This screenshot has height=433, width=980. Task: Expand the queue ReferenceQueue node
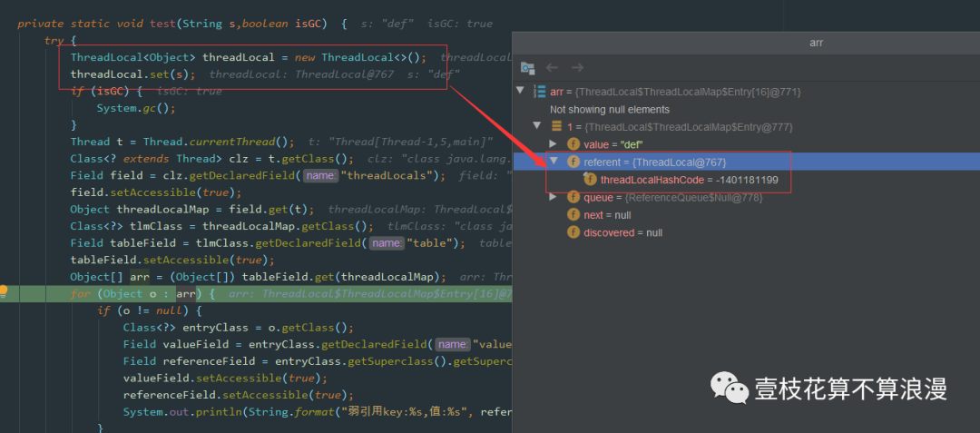(x=554, y=197)
